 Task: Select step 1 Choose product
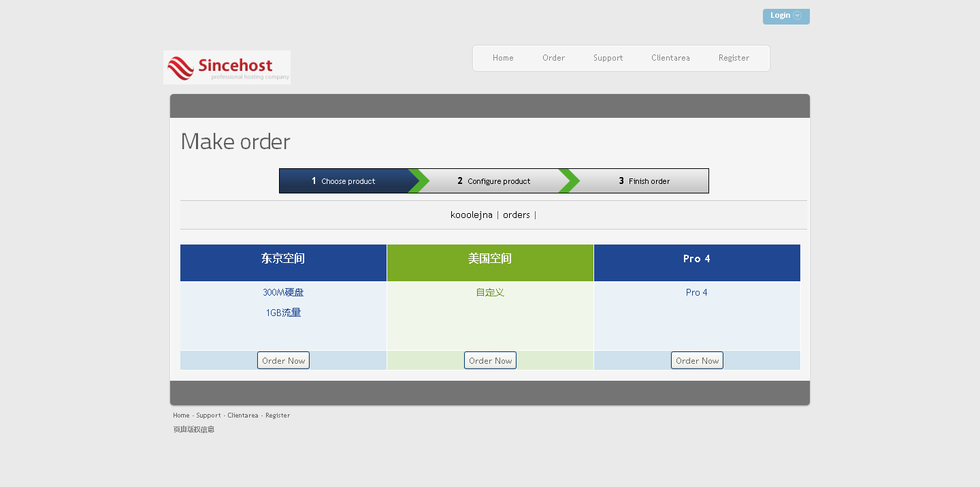(344, 181)
